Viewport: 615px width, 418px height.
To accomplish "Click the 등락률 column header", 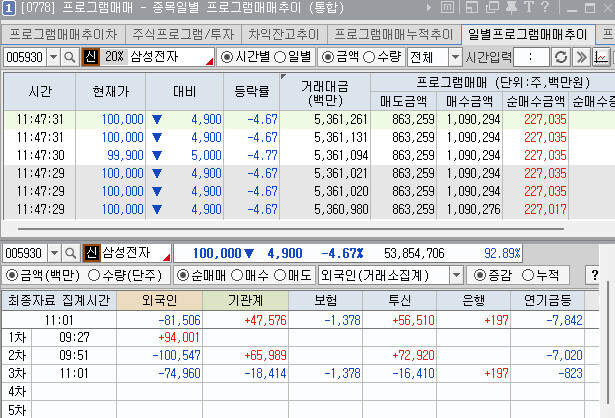I will click(x=251, y=91).
